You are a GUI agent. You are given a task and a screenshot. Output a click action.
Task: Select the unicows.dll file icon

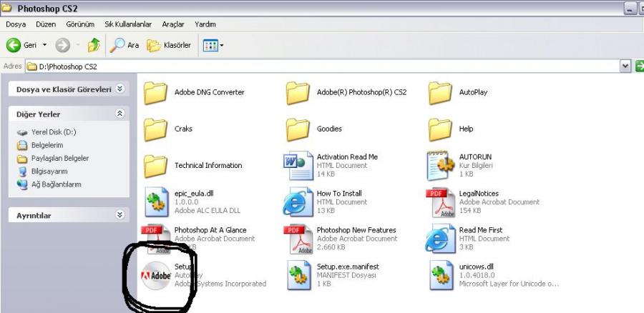pos(441,275)
